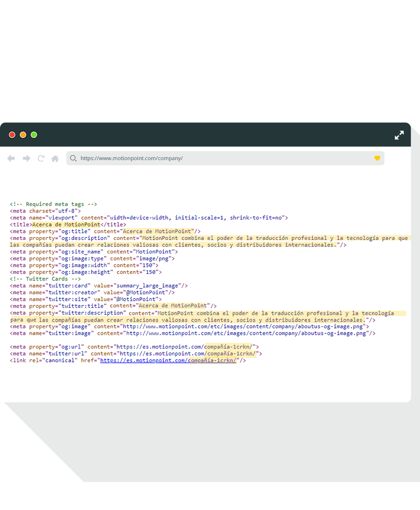420x510 pixels.
Task: Go to the home page icon
Action: point(55,159)
